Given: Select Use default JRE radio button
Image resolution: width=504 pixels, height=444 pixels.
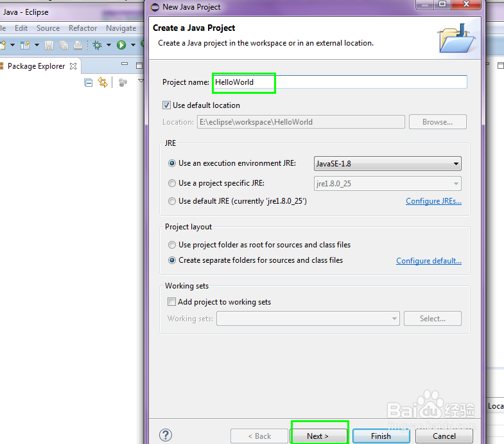Looking at the screenshot, I should click(172, 201).
